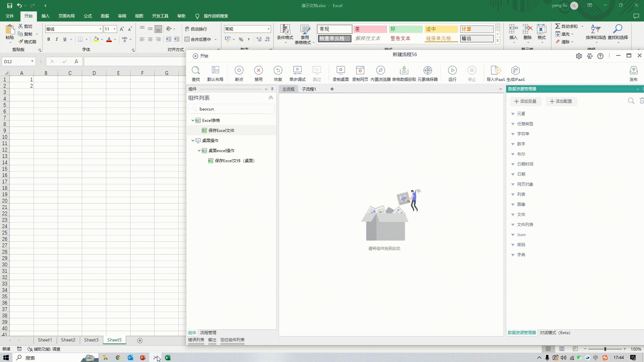The image size is (644, 362).
Task: Toggle 自动换行 wrap text
Action: [196, 29]
